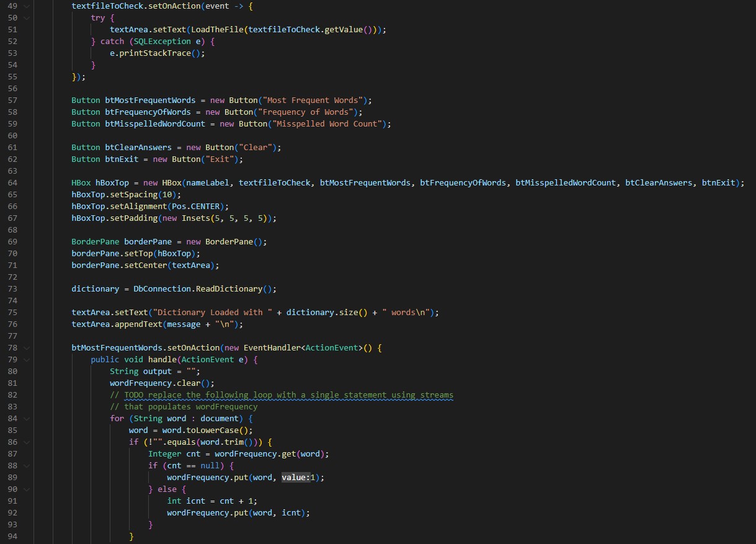The image size is (756, 544).
Task: Collapse the null check at line 88
Action: point(26,466)
